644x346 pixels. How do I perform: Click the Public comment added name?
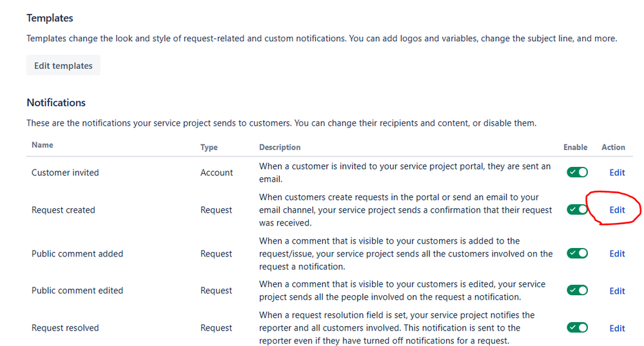(x=77, y=254)
